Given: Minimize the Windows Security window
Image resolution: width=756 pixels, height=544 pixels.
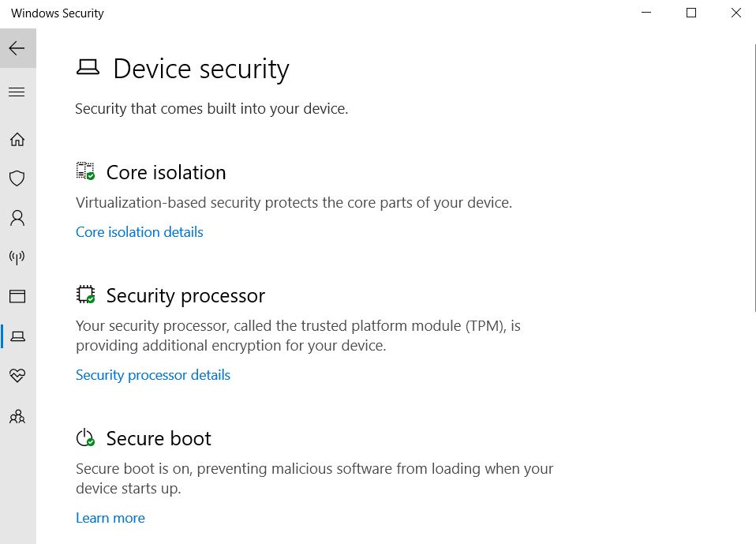Looking at the screenshot, I should pyautogui.click(x=646, y=13).
